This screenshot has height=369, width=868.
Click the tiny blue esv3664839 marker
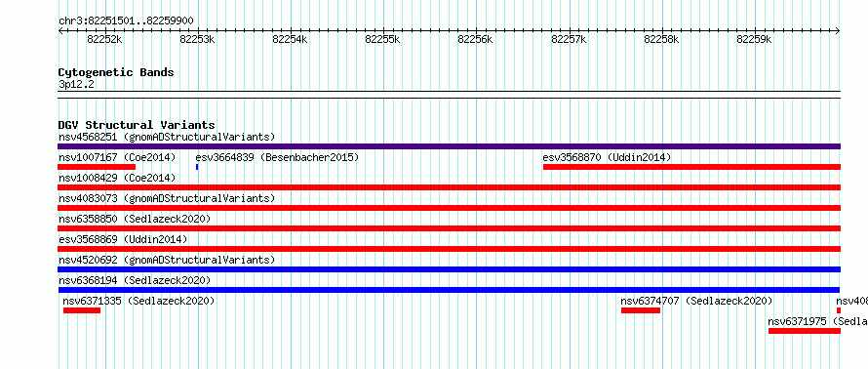coord(197,167)
